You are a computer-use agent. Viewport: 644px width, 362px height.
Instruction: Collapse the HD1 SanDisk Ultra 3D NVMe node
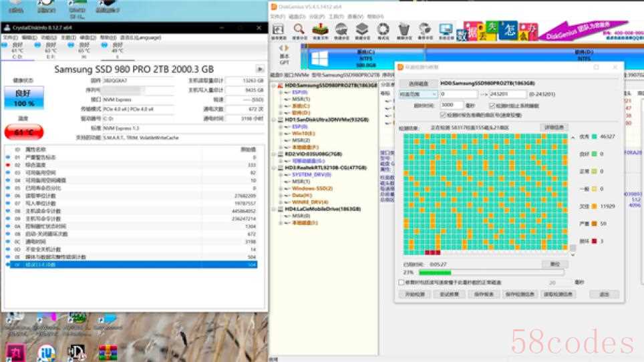pos(273,120)
